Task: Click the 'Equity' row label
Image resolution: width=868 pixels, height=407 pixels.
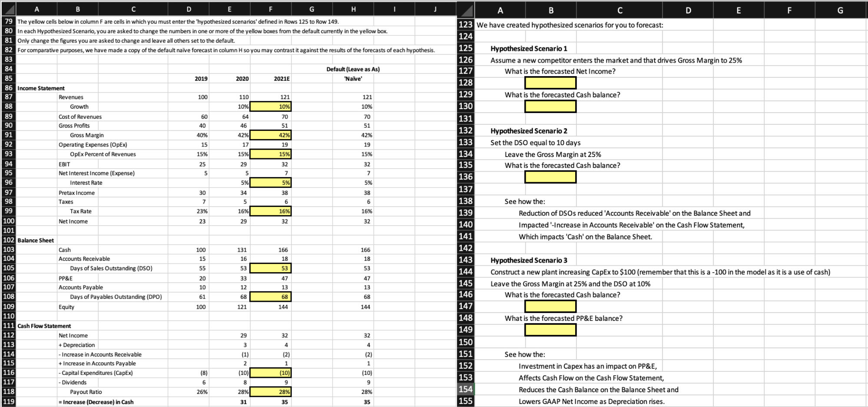Action: (66, 307)
